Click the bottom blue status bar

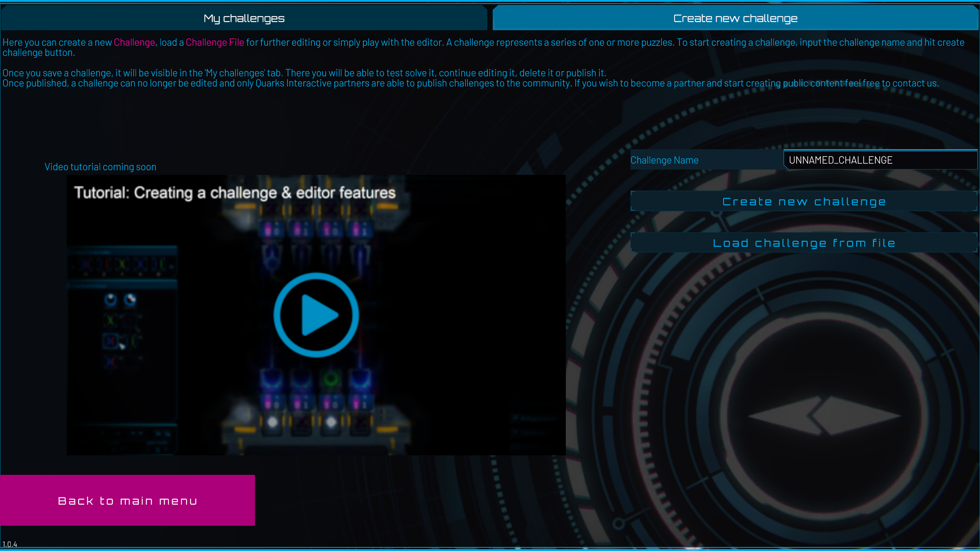coord(490,549)
